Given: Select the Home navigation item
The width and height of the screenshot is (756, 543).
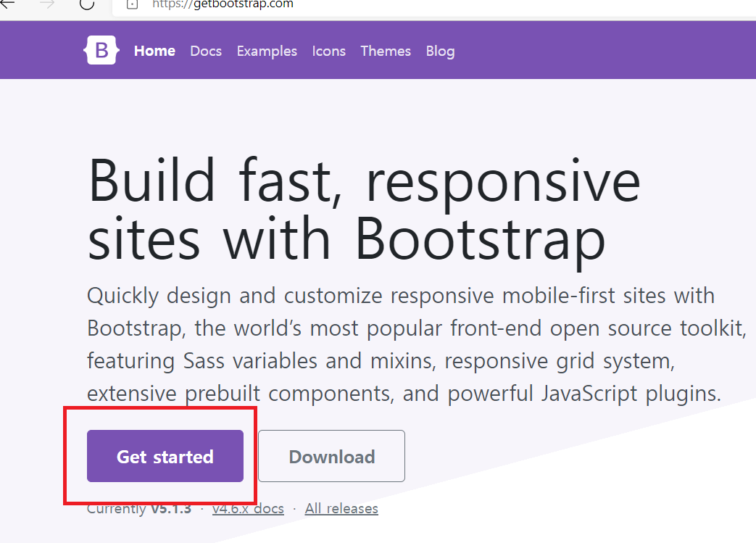Looking at the screenshot, I should pyautogui.click(x=154, y=51).
